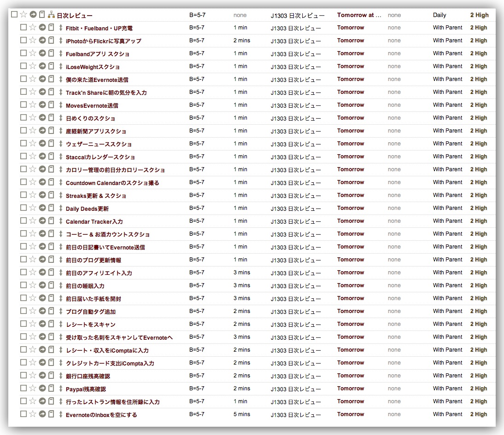Check off 受け取った名刺をスキャンしてEvernoteへ
This screenshot has width=504, height=435.
[x=23, y=336]
